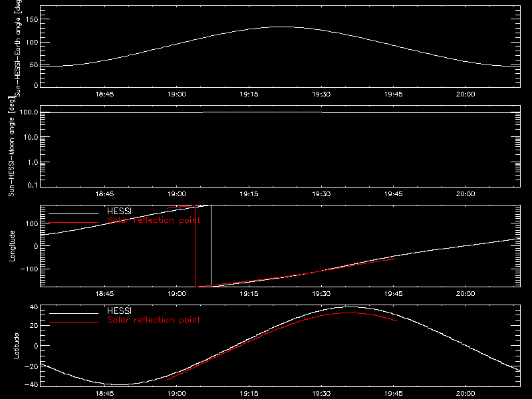This screenshot has height=399, width=532.
Task: Click the red vertical wrap line in Longitude plot
Action: pyautogui.click(x=195, y=246)
